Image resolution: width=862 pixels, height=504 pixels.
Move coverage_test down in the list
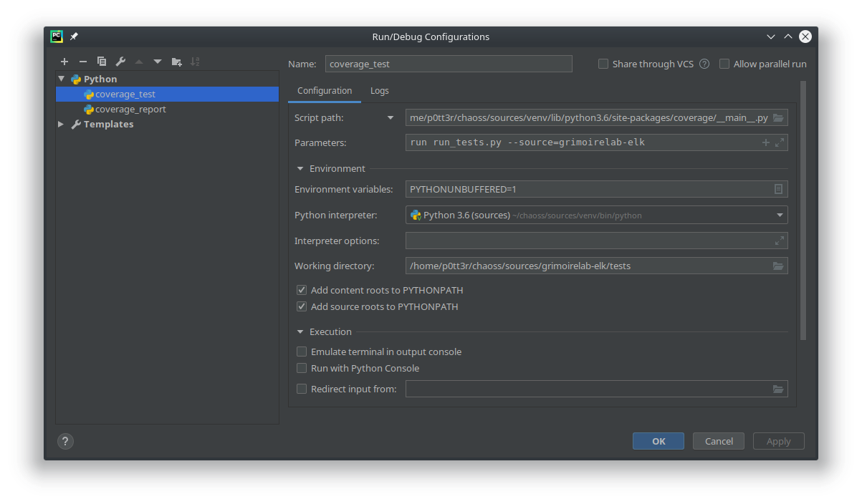(x=158, y=62)
